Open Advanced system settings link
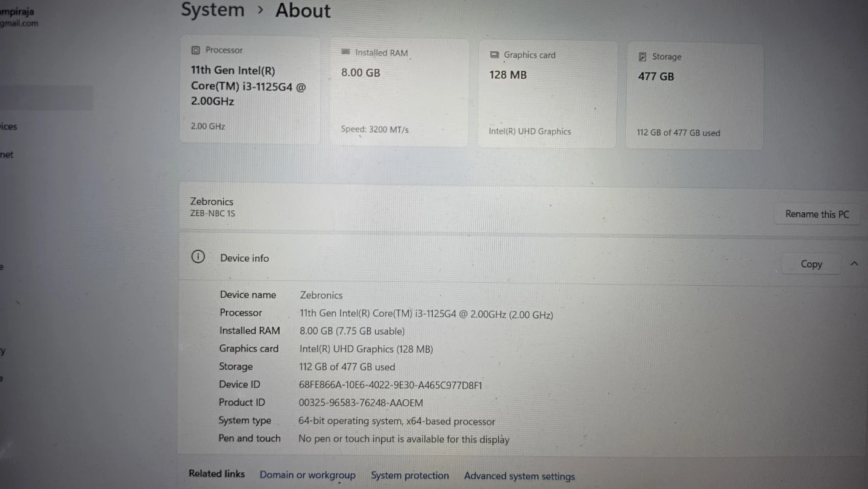Screen dimensions: 868x489 tap(520, 476)
